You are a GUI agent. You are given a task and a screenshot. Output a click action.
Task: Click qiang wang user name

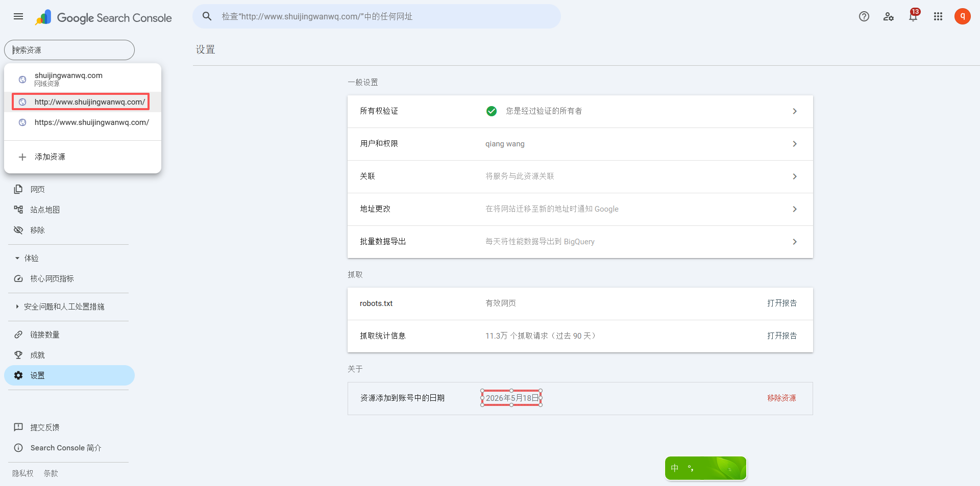(505, 144)
